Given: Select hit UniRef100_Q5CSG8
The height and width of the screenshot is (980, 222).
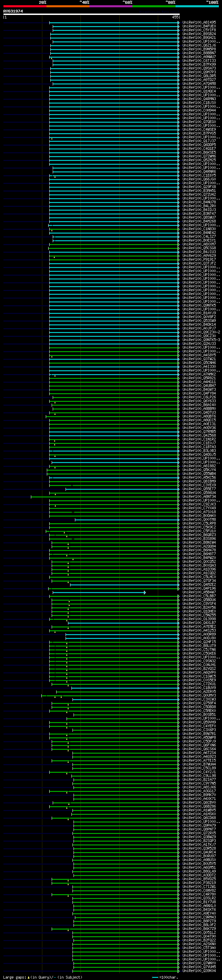Looking at the screenshot, I should 199,248.
